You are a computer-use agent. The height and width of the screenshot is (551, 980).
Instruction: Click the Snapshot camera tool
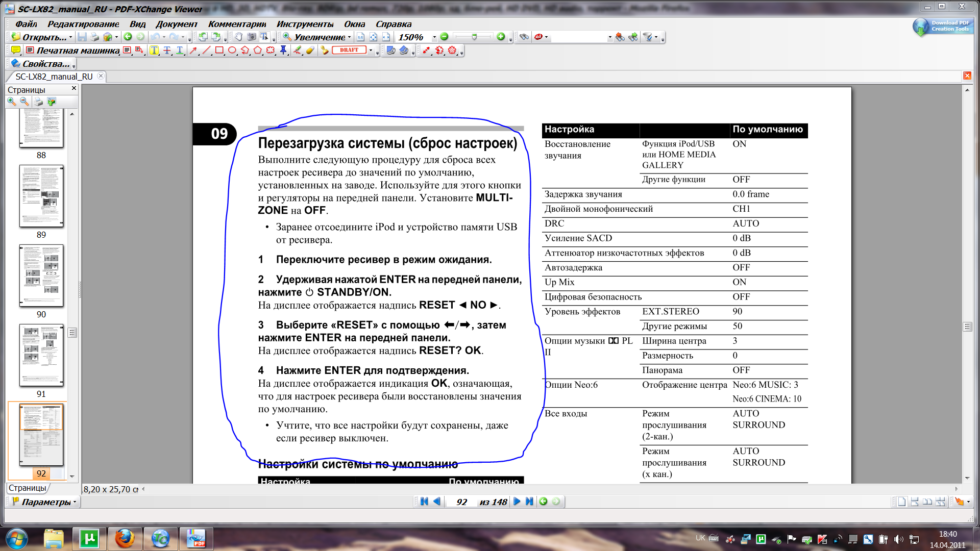click(251, 37)
